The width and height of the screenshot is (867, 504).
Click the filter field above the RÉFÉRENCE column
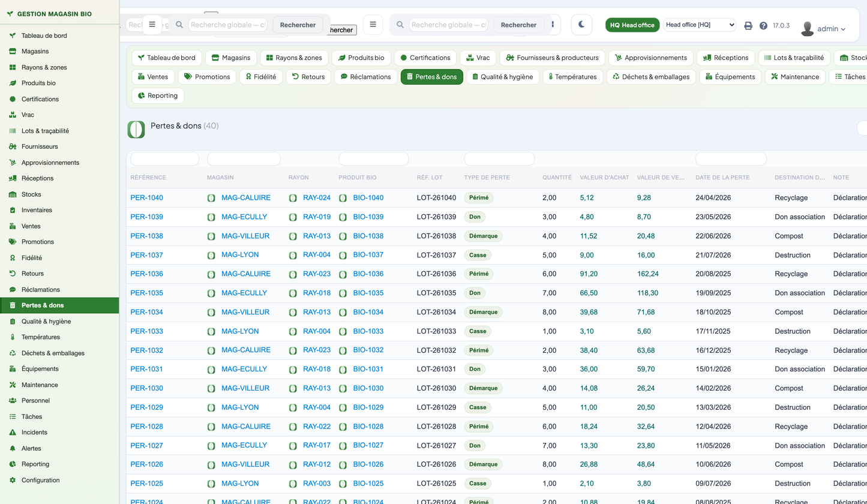click(165, 159)
